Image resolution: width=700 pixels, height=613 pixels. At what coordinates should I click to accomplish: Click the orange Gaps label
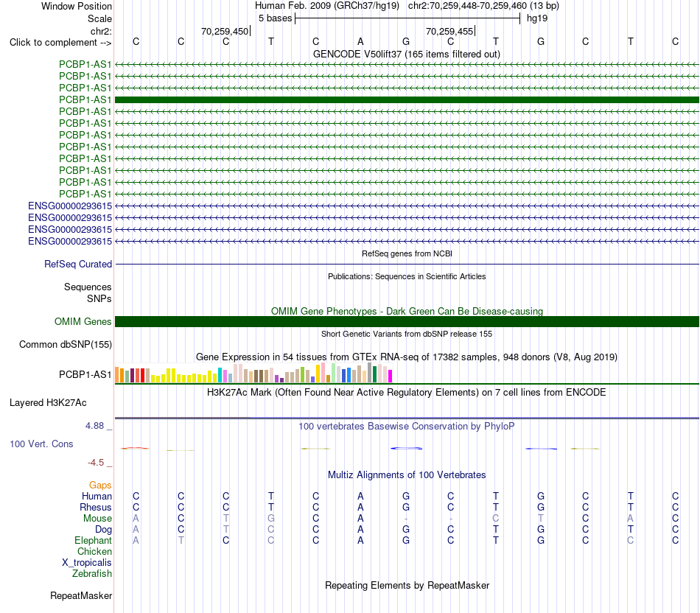point(100,486)
